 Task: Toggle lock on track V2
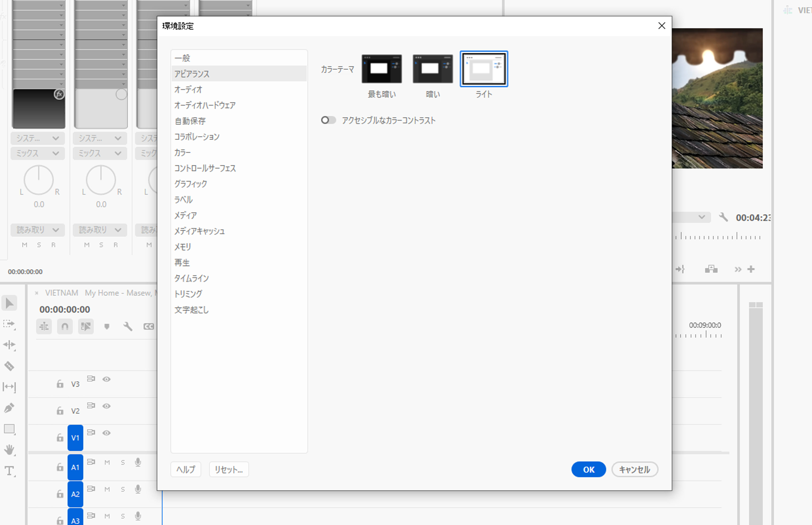(x=60, y=411)
